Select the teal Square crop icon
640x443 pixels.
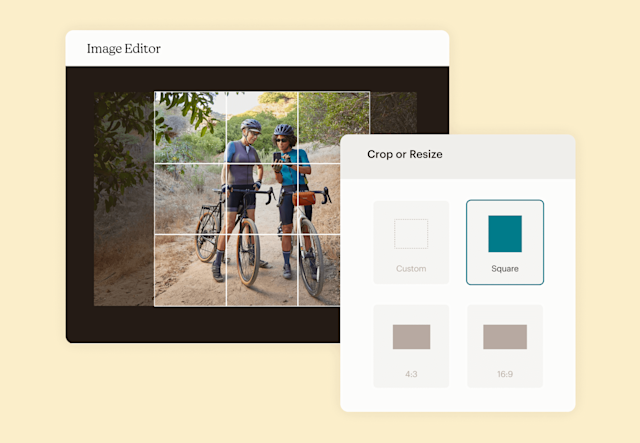[x=505, y=234]
